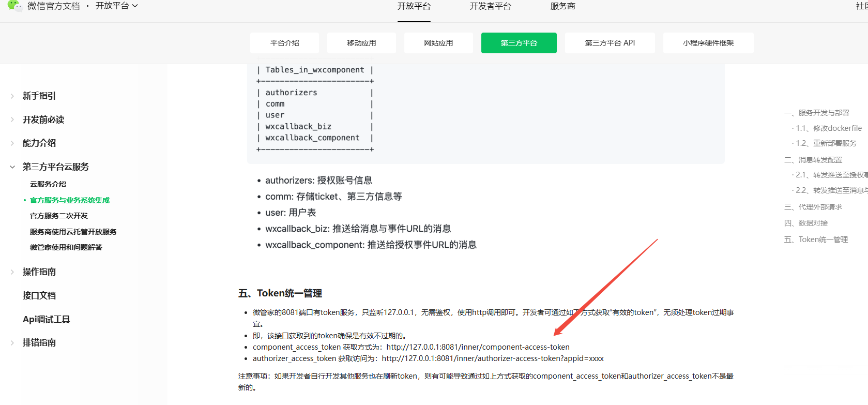
Task: Open the 网站应用 section button
Action: pyautogui.click(x=438, y=43)
